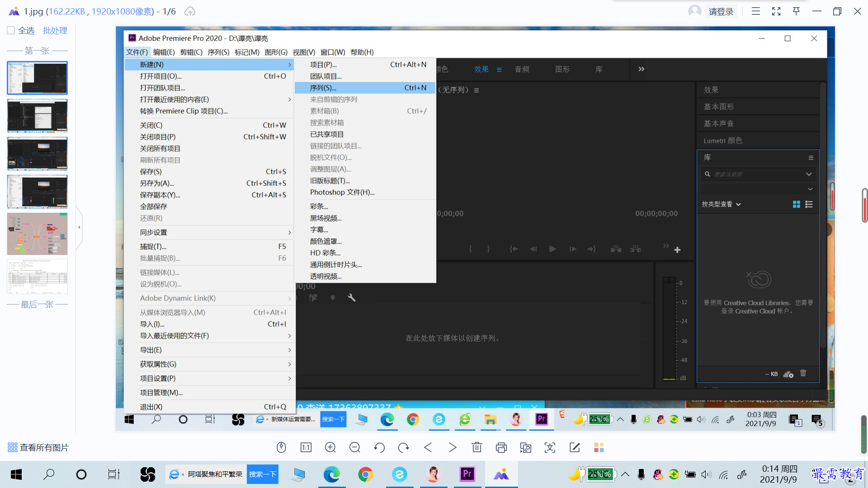The height and width of the screenshot is (488, 868).
Task: Show image at 1:1 actual size
Action: tap(306, 447)
